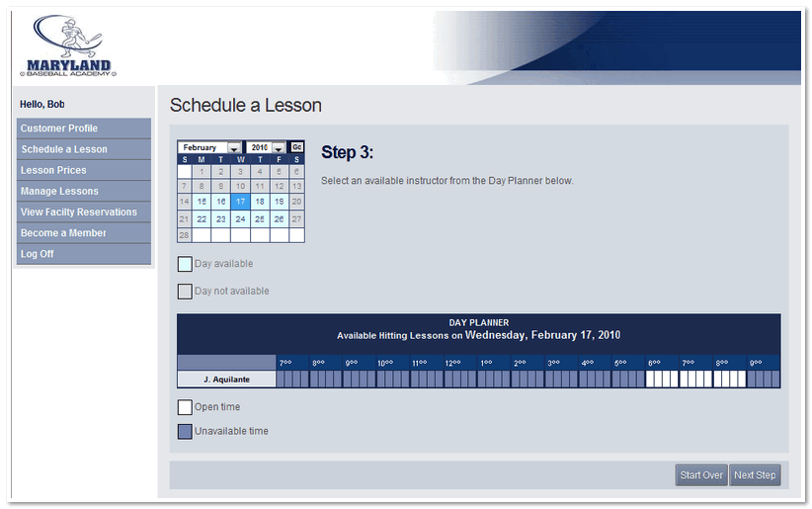This screenshot has height=509, width=812.
Task: Select Become a Member link
Action: tap(84, 232)
